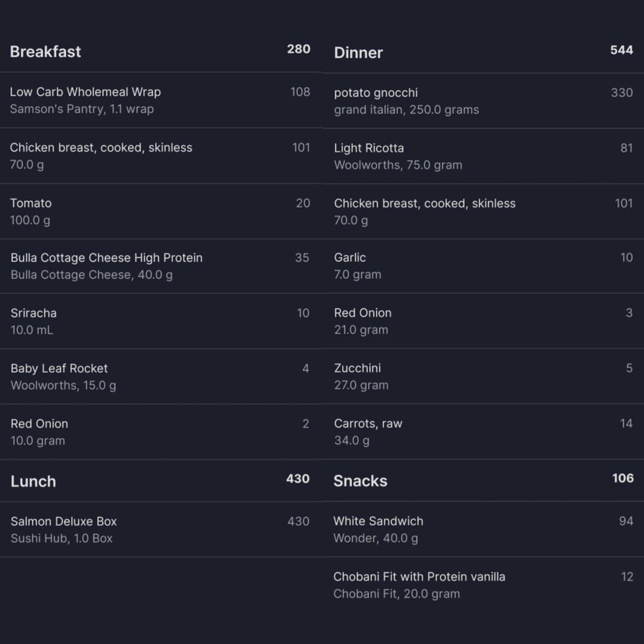The image size is (644, 644).
Task: Open the Sriracha 10.0 mL entry
Action: 160,321
